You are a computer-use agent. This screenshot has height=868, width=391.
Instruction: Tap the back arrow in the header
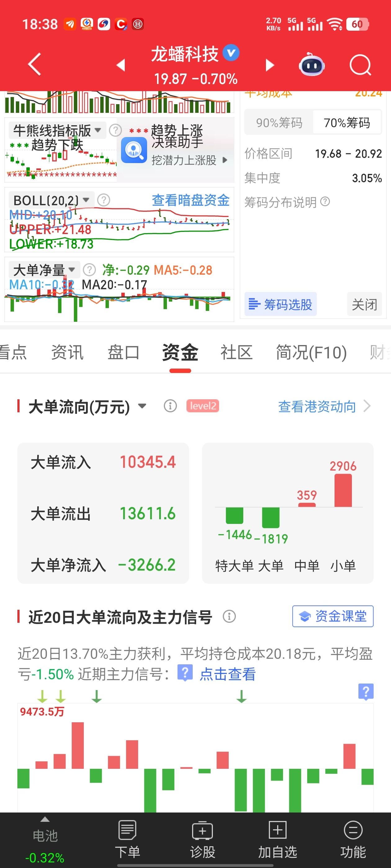click(35, 64)
